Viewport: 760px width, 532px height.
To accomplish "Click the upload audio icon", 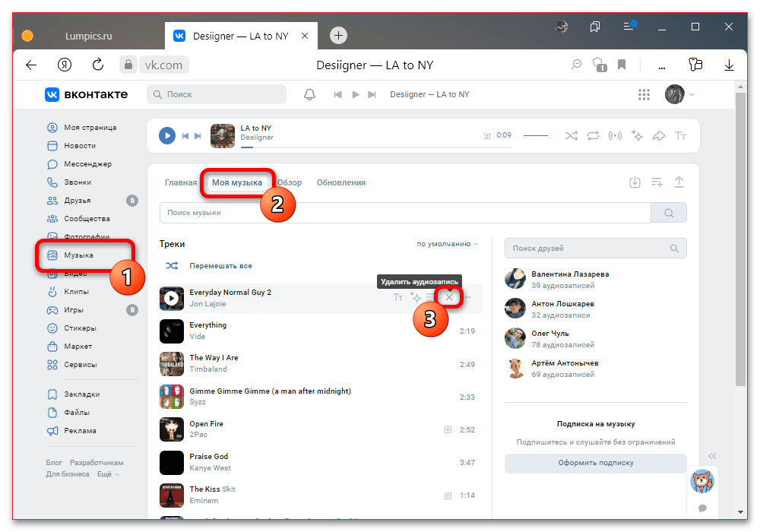I will 679,182.
